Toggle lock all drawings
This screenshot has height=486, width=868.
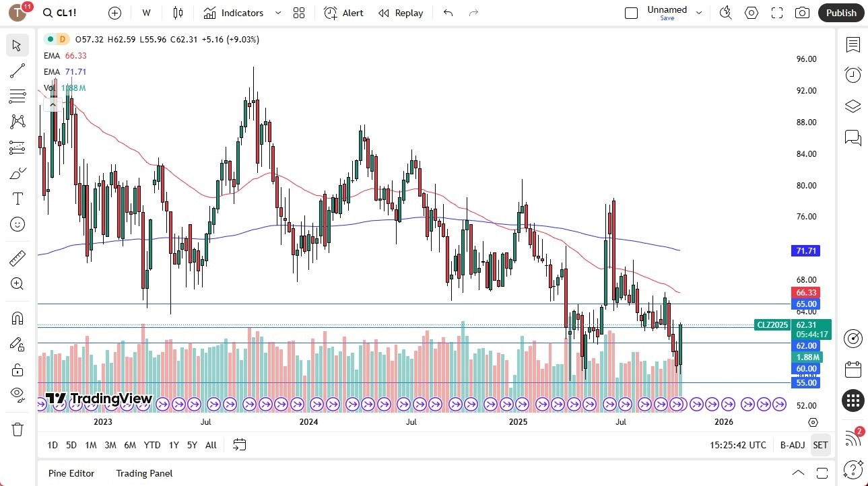tap(18, 369)
